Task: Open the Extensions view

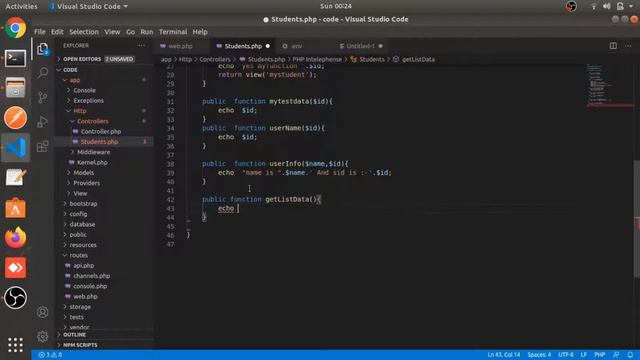Action: (43, 146)
